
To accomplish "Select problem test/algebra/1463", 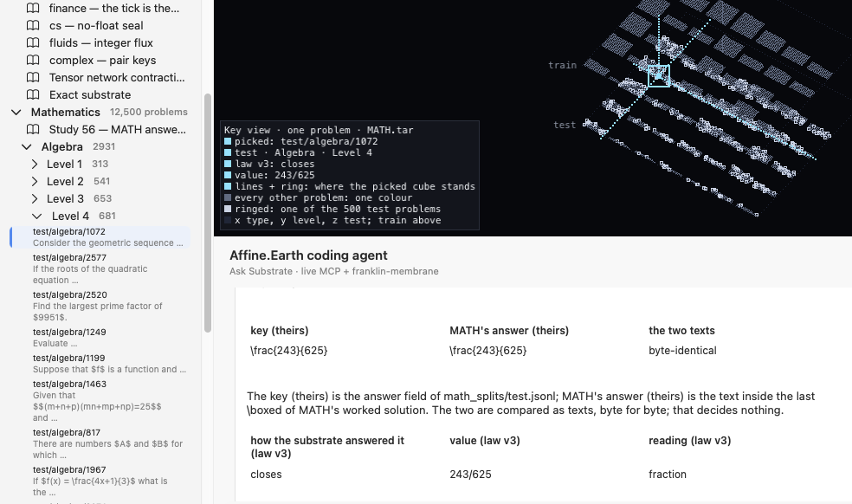I will click(100, 401).
